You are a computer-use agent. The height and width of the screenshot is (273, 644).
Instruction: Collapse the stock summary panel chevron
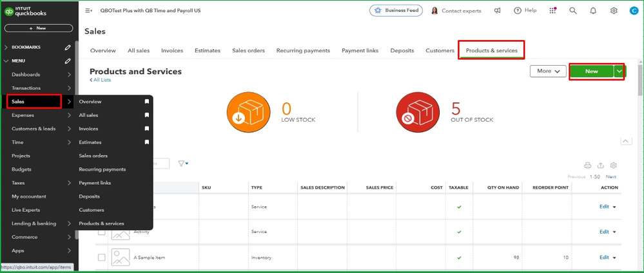625,141
